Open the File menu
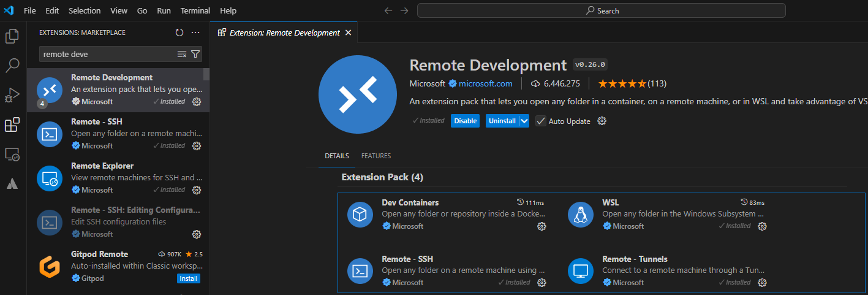Image resolution: width=868 pixels, height=295 pixels. pyautogui.click(x=29, y=10)
